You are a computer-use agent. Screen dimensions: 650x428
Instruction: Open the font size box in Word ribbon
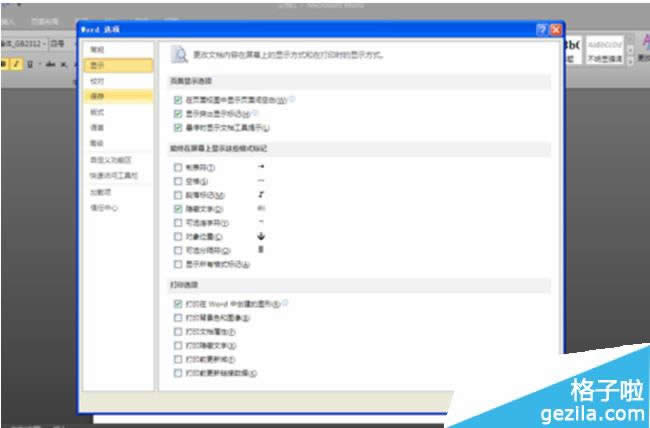click(62, 44)
